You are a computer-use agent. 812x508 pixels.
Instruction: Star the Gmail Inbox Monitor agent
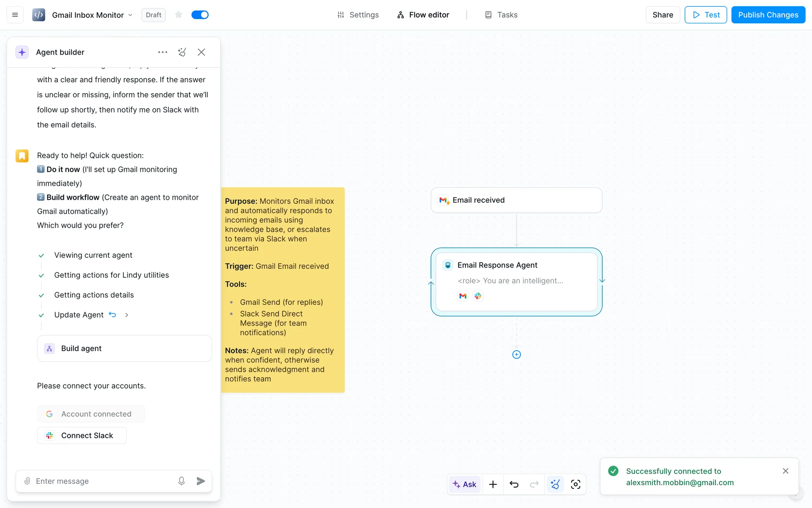(x=178, y=15)
